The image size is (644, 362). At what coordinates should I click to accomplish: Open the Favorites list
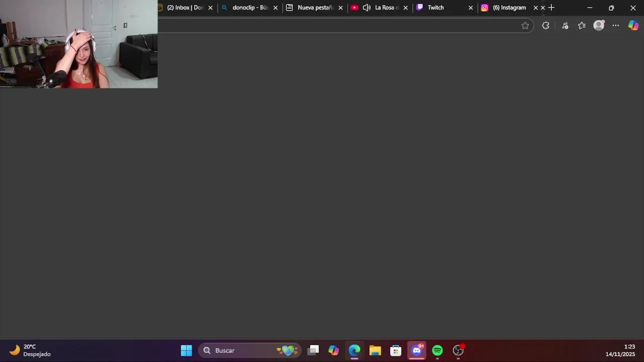[x=582, y=26]
